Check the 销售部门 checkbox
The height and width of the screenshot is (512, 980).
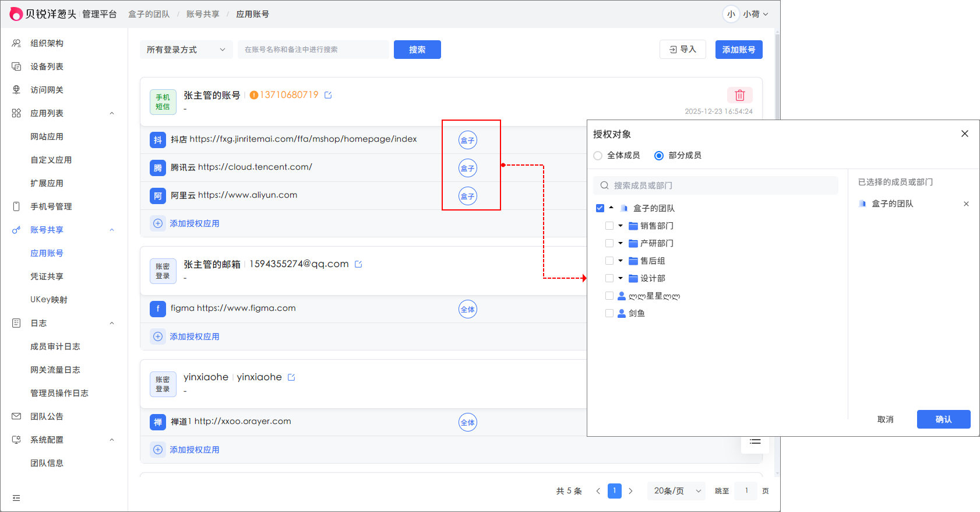point(609,226)
